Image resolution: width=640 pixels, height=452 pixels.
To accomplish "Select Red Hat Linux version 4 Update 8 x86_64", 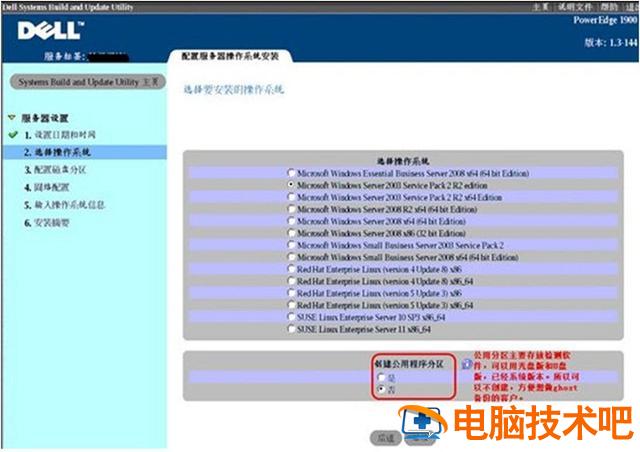I will [291, 281].
